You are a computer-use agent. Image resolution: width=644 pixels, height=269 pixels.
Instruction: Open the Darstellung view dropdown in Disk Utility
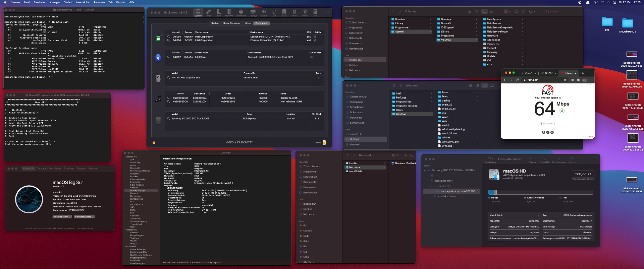(x=490, y=158)
